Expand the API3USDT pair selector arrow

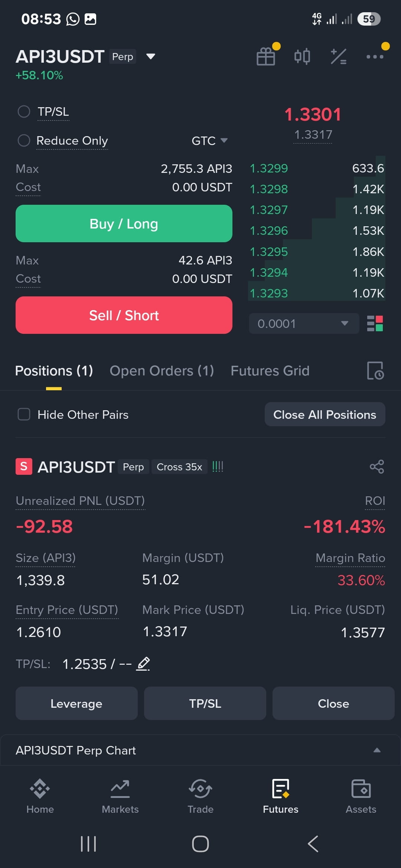150,56
